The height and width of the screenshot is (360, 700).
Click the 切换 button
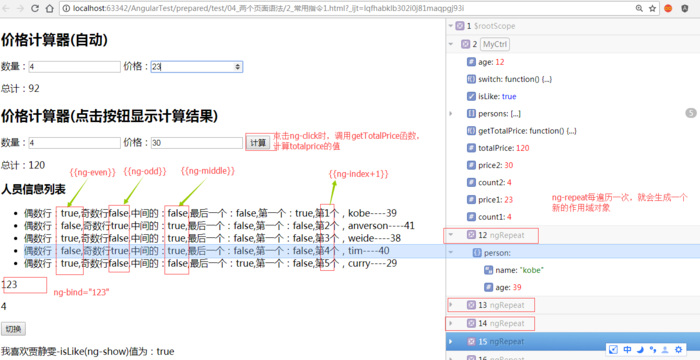tap(13, 329)
